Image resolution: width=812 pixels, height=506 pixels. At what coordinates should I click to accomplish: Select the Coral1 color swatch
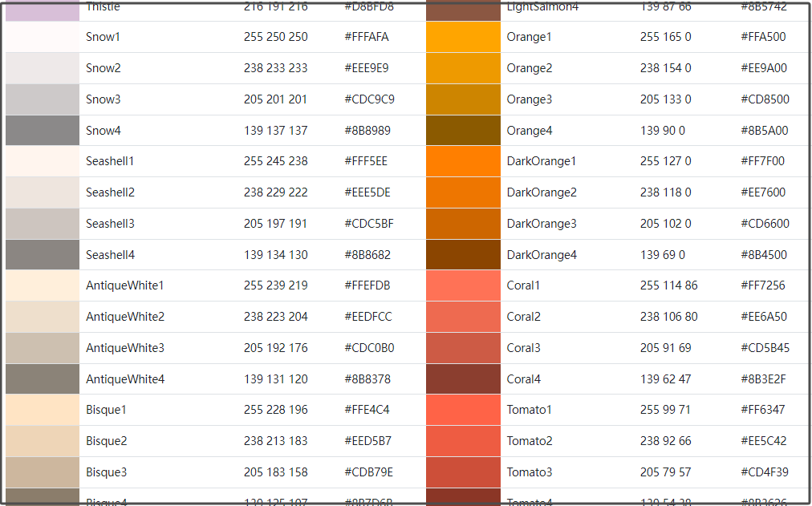click(x=463, y=285)
